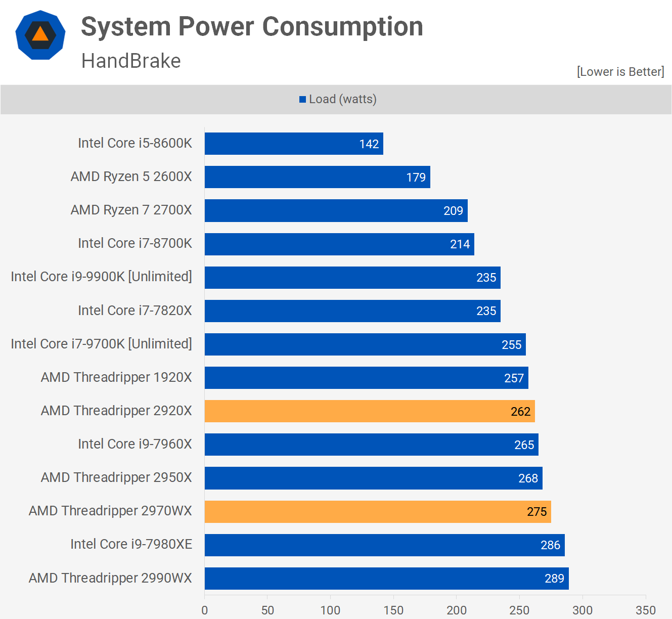Click the [Lower is Better] note

[620, 72]
